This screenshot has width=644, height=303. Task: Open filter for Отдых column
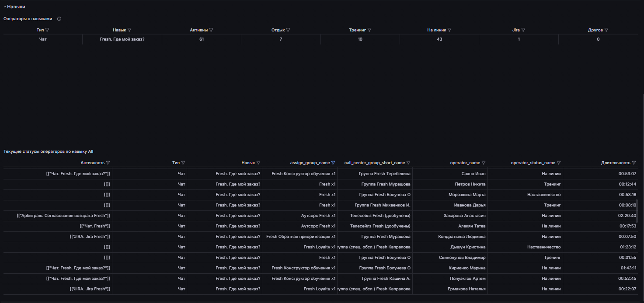click(x=288, y=30)
